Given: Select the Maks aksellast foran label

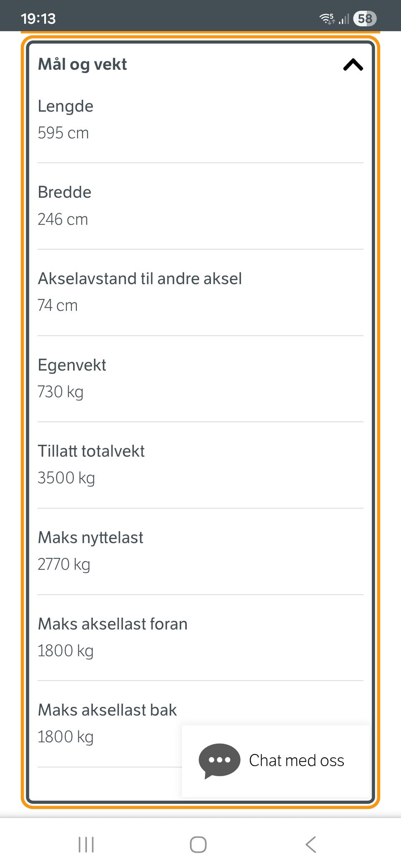Looking at the screenshot, I should point(112,624).
